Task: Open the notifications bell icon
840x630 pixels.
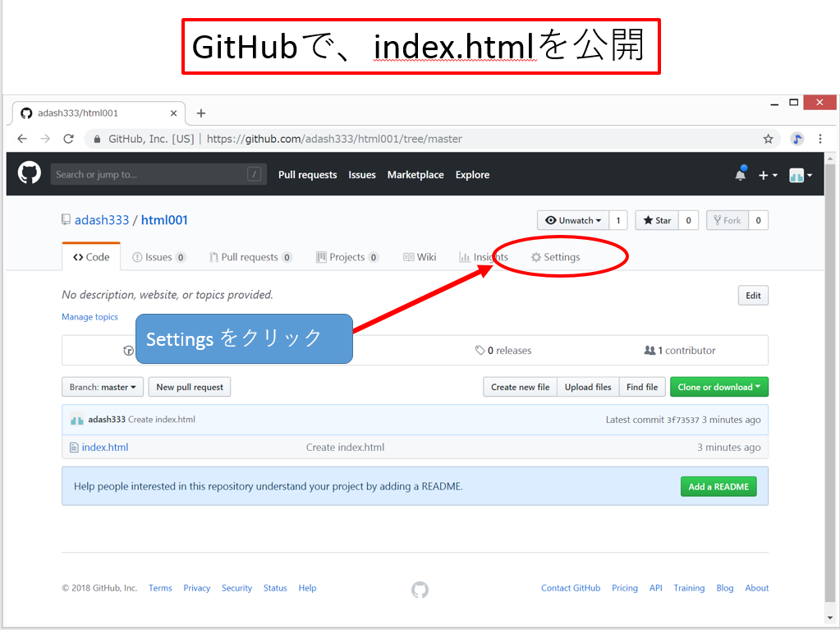Action: (741, 174)
